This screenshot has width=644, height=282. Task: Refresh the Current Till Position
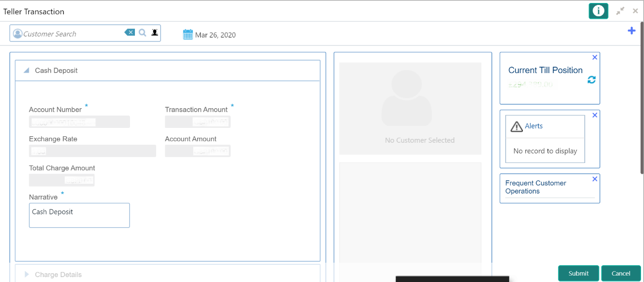point(592,80)
